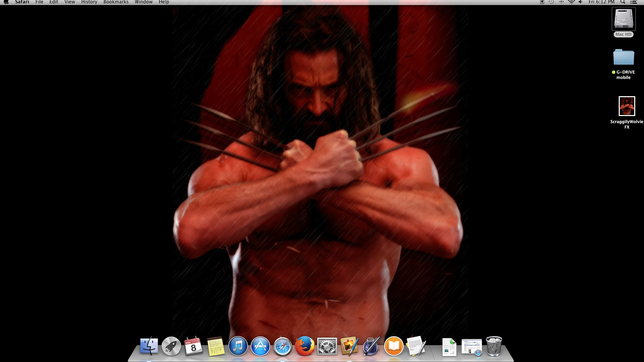
Task: Open the Calendar app in Dock
Action: 194,346
